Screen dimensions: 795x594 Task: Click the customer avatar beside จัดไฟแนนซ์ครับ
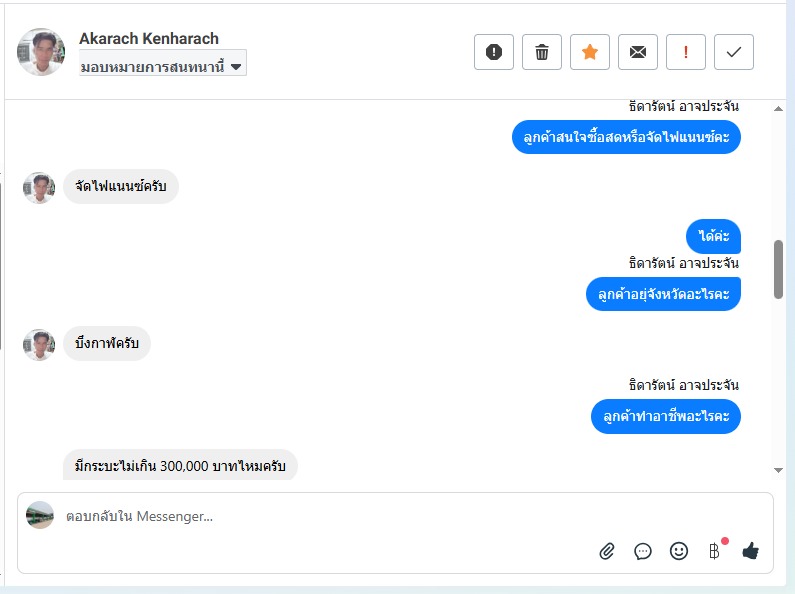click(39, 187)
